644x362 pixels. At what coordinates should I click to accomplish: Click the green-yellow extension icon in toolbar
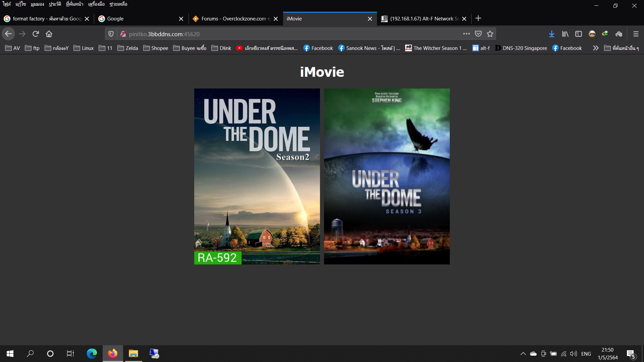point(605,34)
